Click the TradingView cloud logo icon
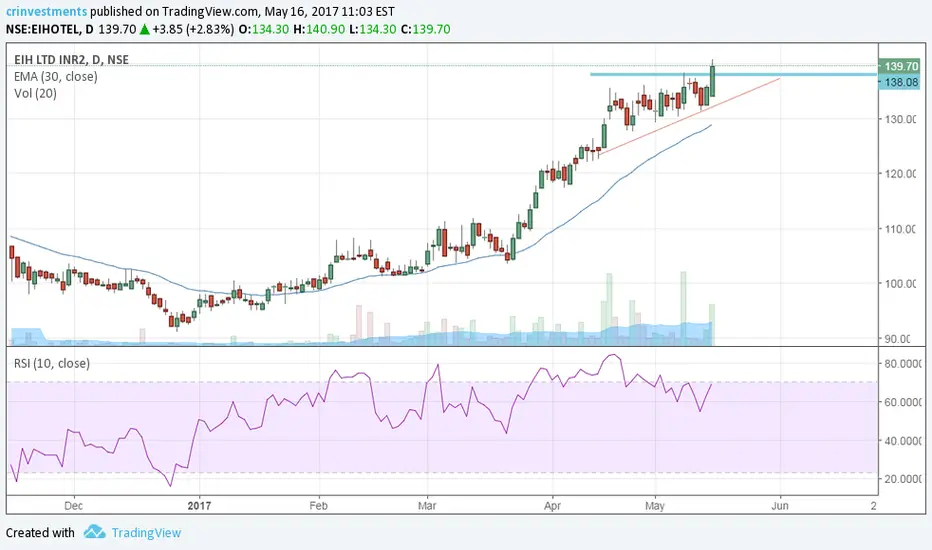Image resolution: width=932 pixels, height=550 pixels. [x=95, y=532]
